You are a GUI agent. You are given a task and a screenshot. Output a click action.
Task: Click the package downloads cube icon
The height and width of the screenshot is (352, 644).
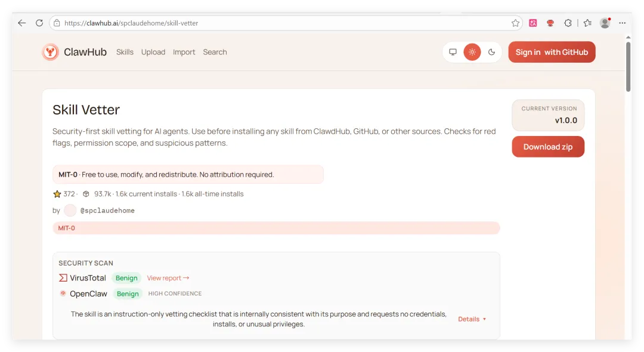pyautogui.click(x=86, y=194)
